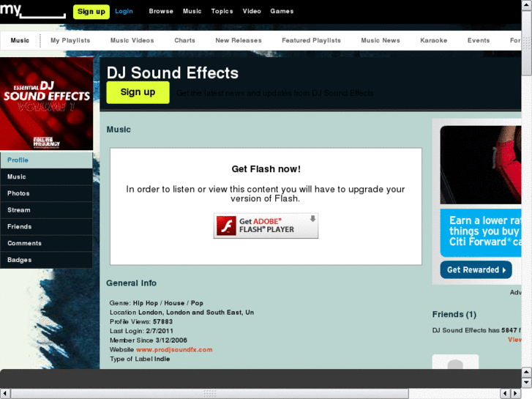Click the Essential DJ Sound Effects album cover

(47, 103)
